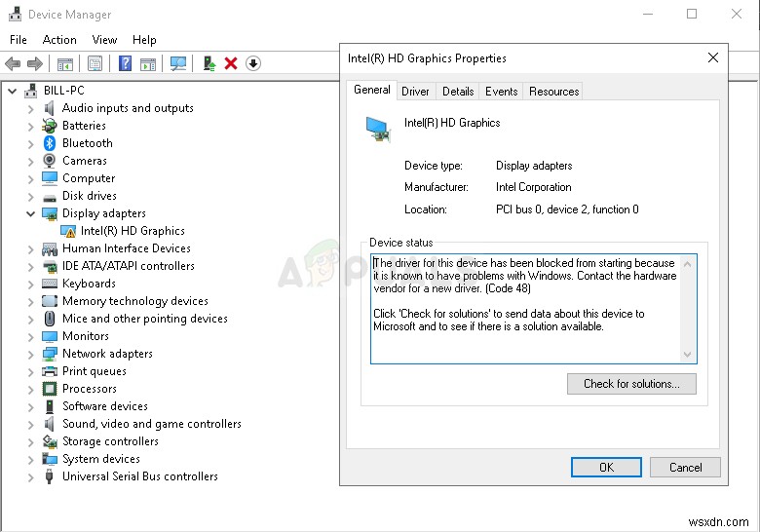760x532 pixels.
Task: Collapse the BILL-PC root node
Action: [12, 91]
